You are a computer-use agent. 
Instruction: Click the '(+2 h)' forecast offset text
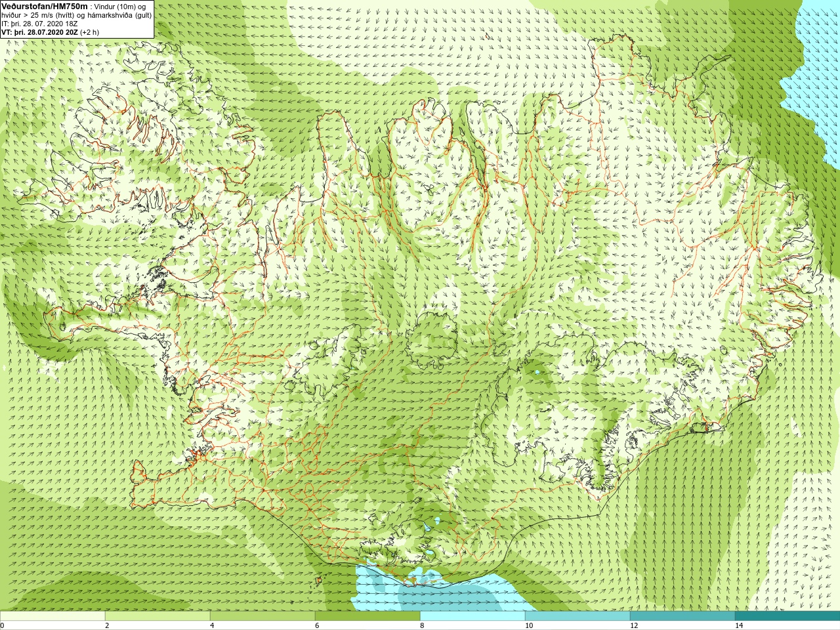tap(90, 32)
